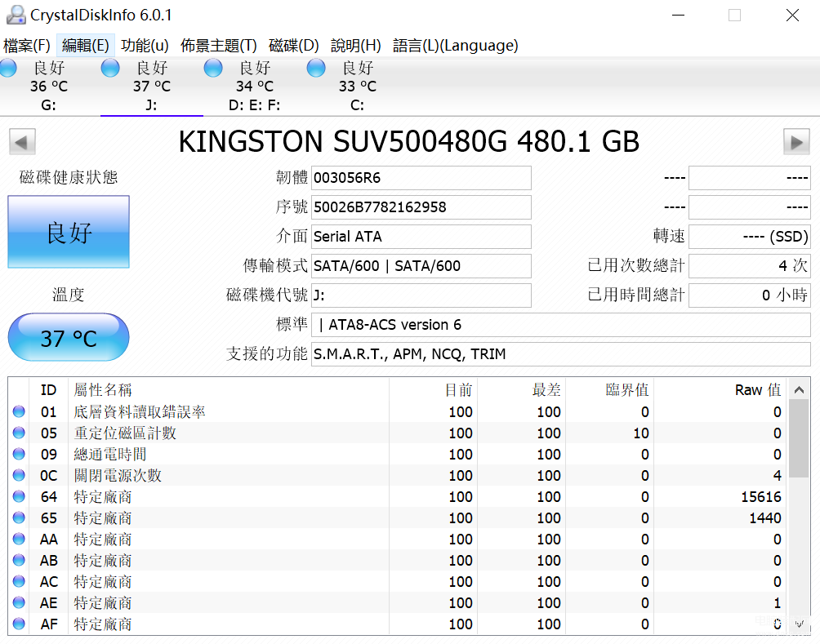
Task: Open the 檔案(F) menu
Action: [26, 46]
